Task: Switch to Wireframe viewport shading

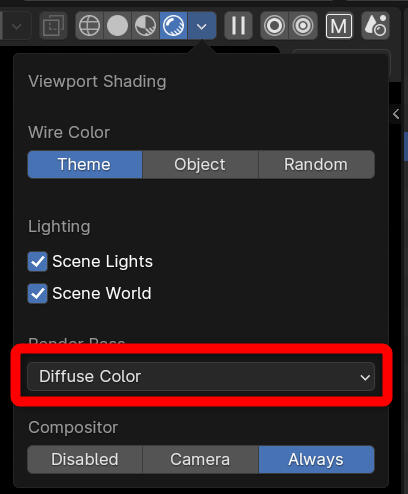Action: (x=89, y=26)
